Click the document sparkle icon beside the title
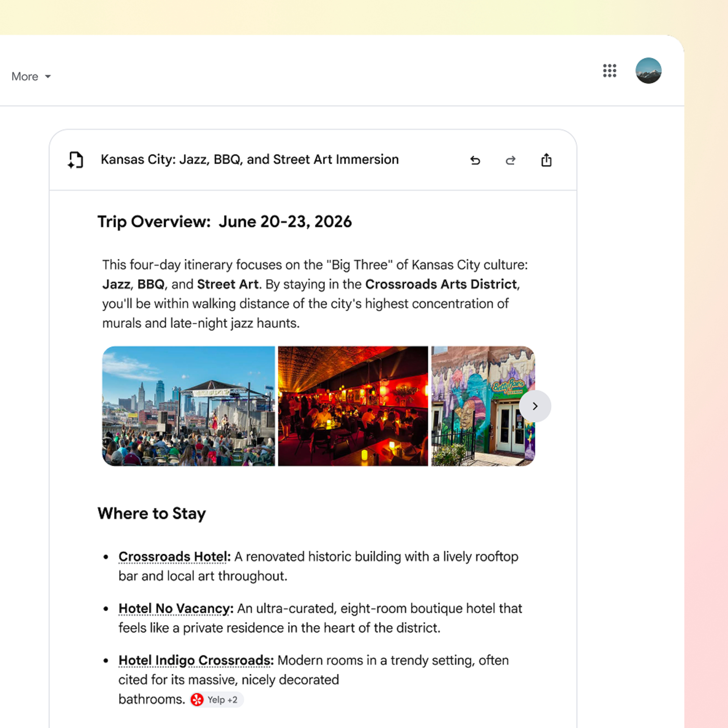 [75, 160]
